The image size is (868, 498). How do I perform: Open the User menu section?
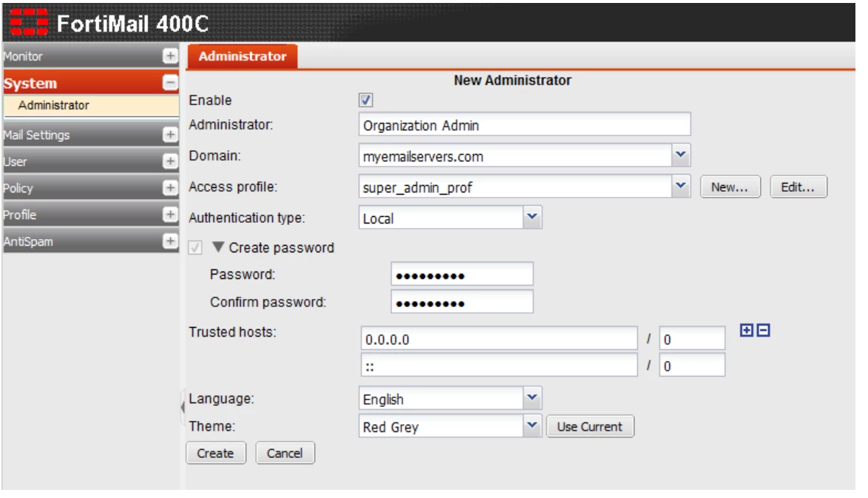click(x=90, y=161)
